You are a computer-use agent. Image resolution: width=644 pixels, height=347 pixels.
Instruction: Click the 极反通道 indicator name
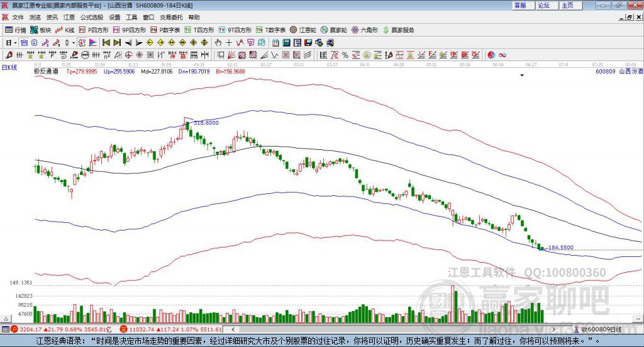tap(46, 71)
